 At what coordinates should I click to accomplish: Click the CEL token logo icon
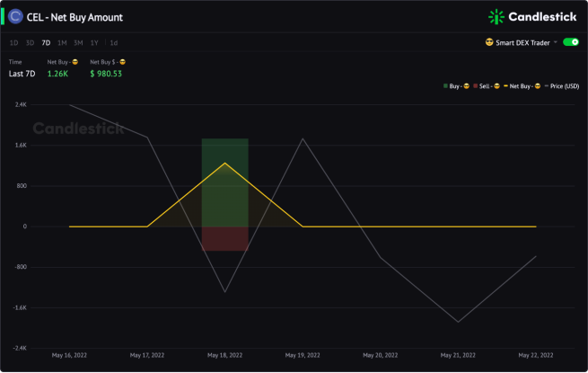click(15, 16)
